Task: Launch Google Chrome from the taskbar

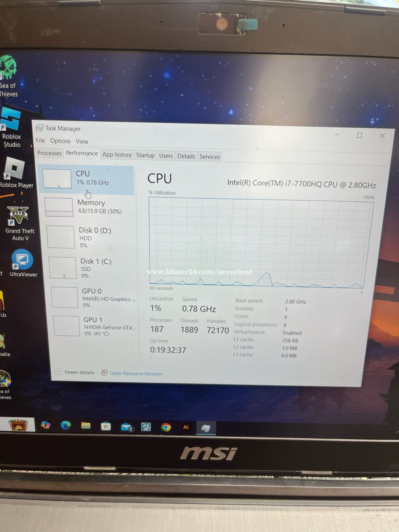Action: point(166,427)
